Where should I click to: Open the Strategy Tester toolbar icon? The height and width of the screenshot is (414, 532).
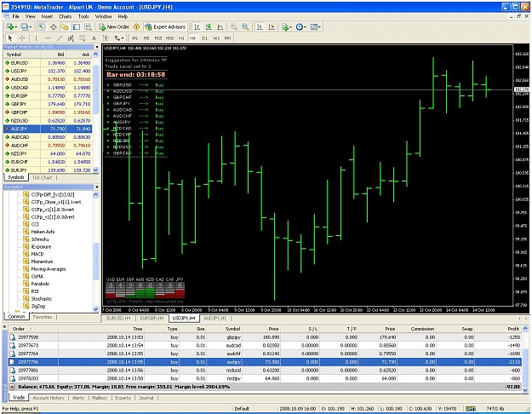click(x=88, y=26)
